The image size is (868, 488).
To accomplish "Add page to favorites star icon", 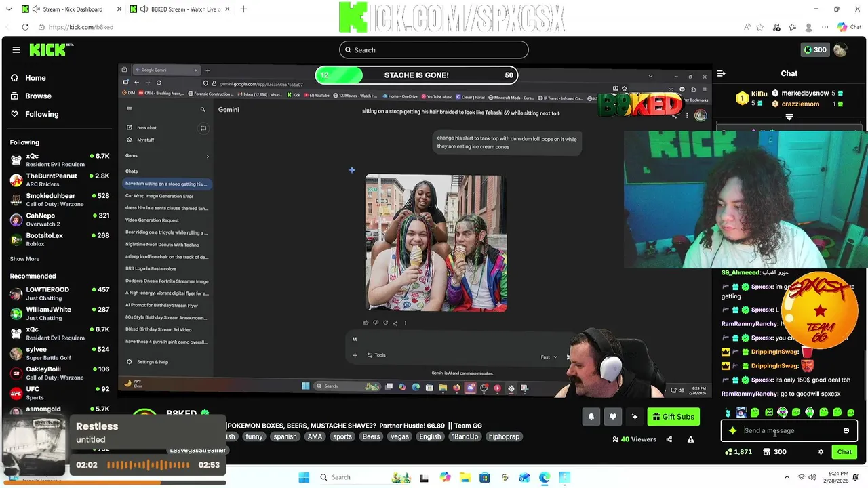I will pyautogui.click(x=760, y=27).
